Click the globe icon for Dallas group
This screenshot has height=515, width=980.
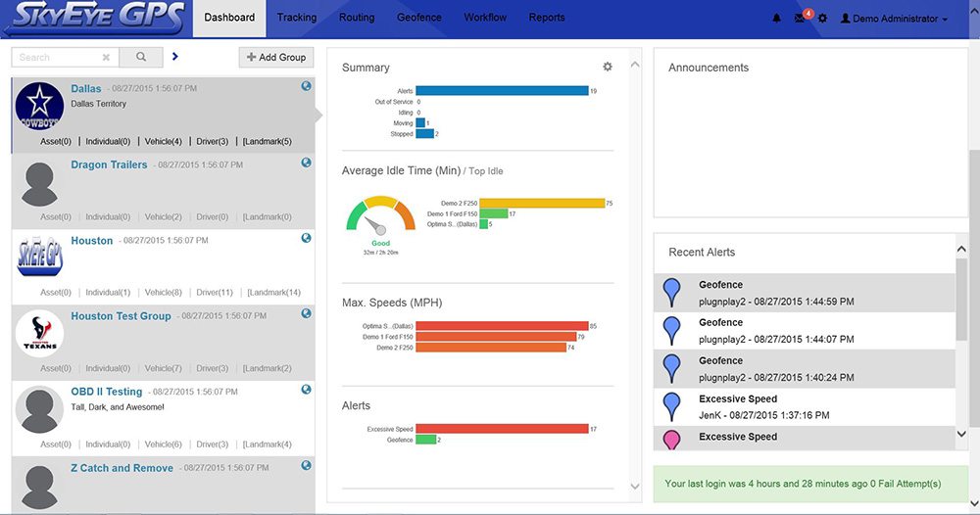[x=307, y=86]
